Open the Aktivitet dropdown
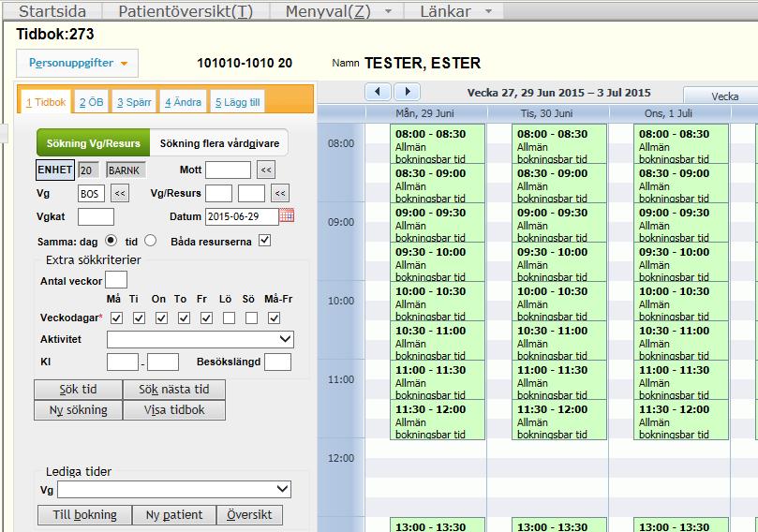This screenshot has height=532, width=758. coord(201,339)
